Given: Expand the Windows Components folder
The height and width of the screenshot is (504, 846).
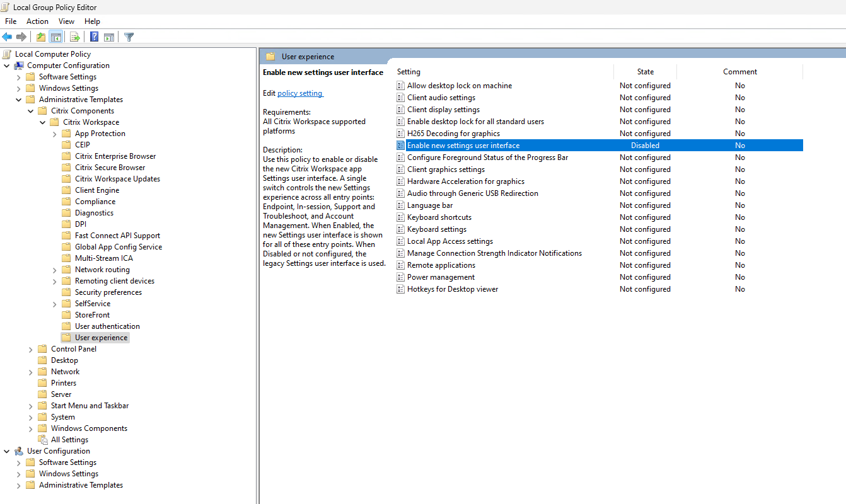Looking at the screenshot, I should [x=31, y=428].
